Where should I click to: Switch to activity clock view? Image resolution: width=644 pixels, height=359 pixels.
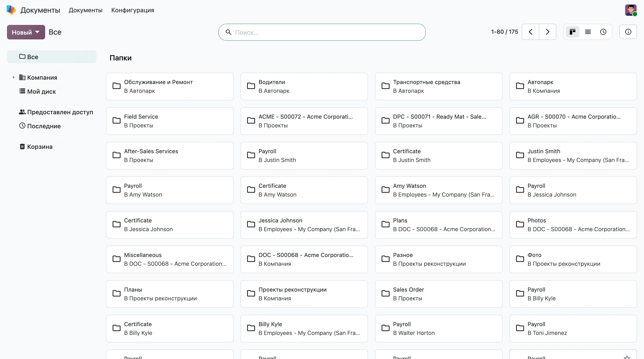pyautogui.click(x=603, y=32)
